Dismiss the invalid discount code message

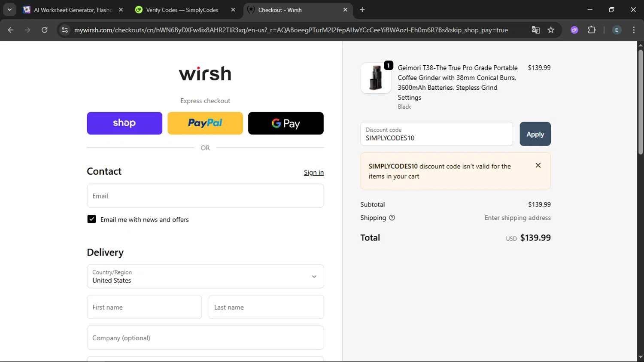pyautogui.click(x=538, y=165)
